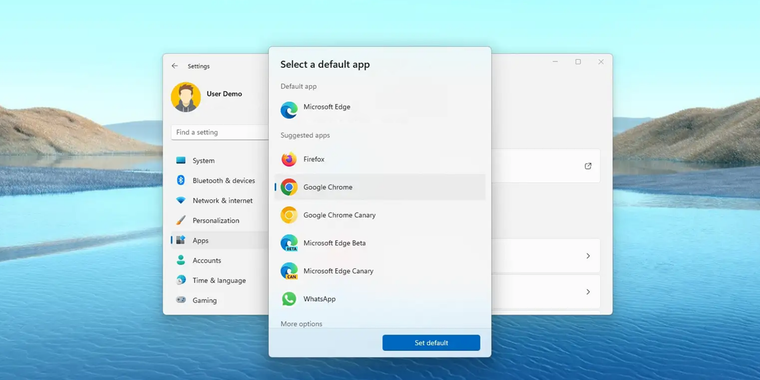This screenshot has width=760, height=380.
Task: Choose Google Chrome Canary from the list
Action: (380, 215)
